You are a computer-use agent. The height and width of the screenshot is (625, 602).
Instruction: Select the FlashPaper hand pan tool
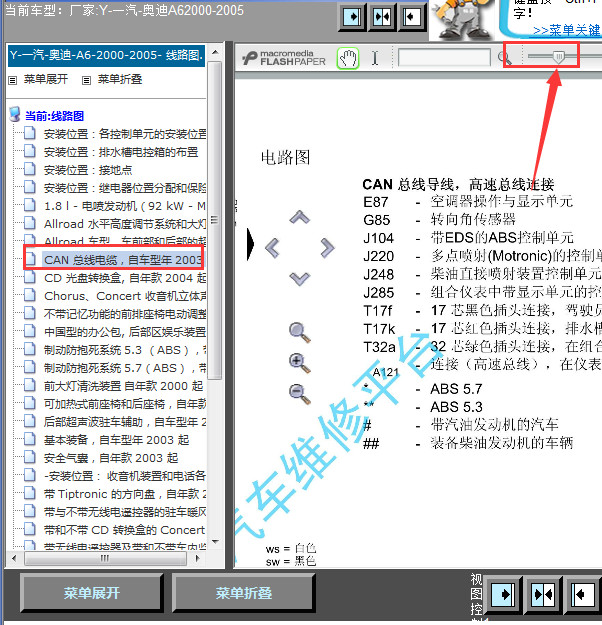348,58
